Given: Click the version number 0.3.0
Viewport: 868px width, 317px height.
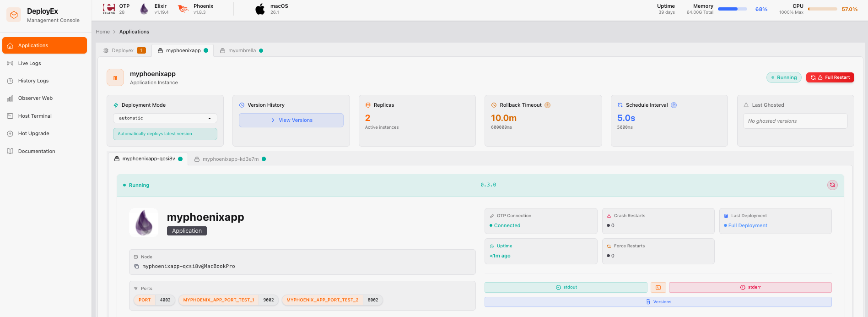Looking at the screenshot, I should pos(488,185).
